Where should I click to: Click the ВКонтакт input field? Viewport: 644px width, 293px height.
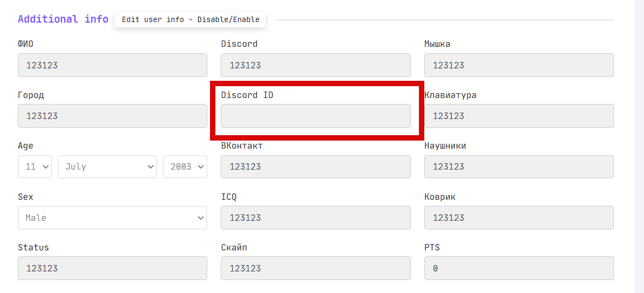click(316, 167)
